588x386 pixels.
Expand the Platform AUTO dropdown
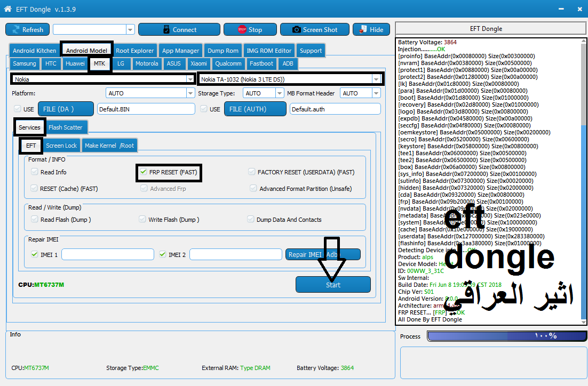point(190,93)
